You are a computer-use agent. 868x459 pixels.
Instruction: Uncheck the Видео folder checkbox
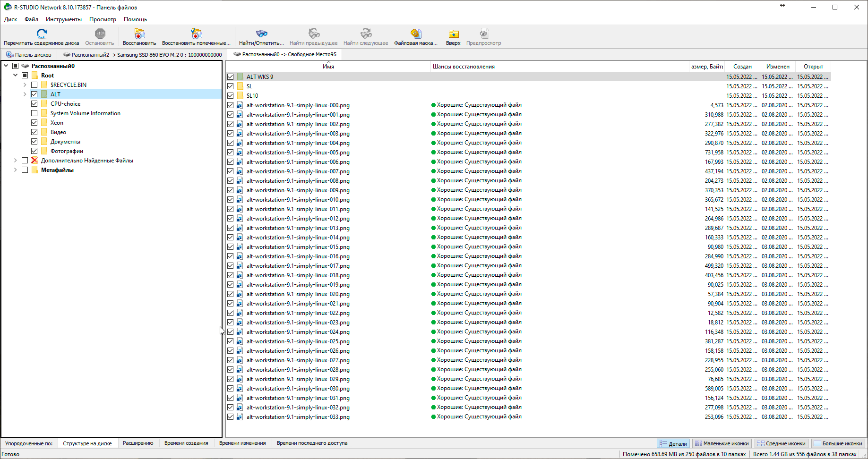pos(34,132)
